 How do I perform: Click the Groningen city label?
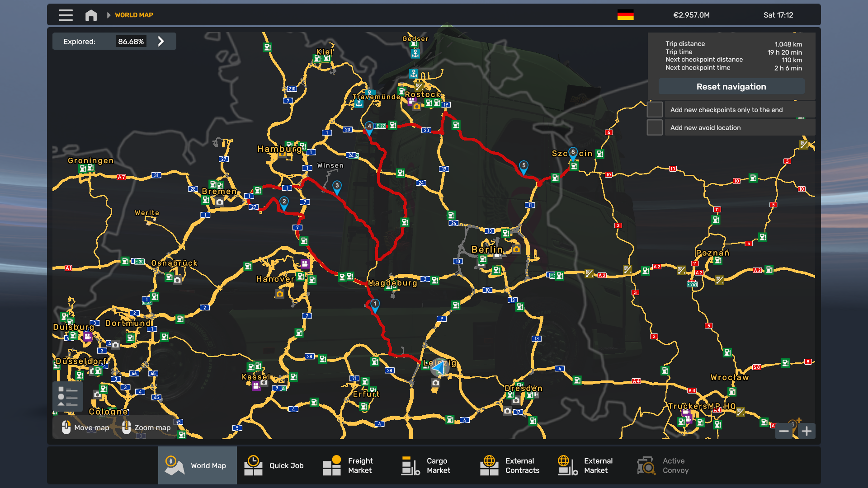click(91, 160)
